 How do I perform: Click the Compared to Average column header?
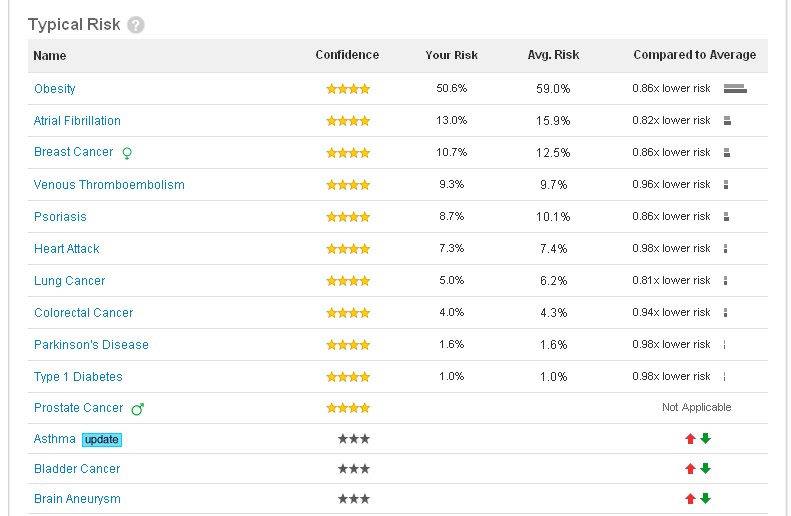click(694, 55)
